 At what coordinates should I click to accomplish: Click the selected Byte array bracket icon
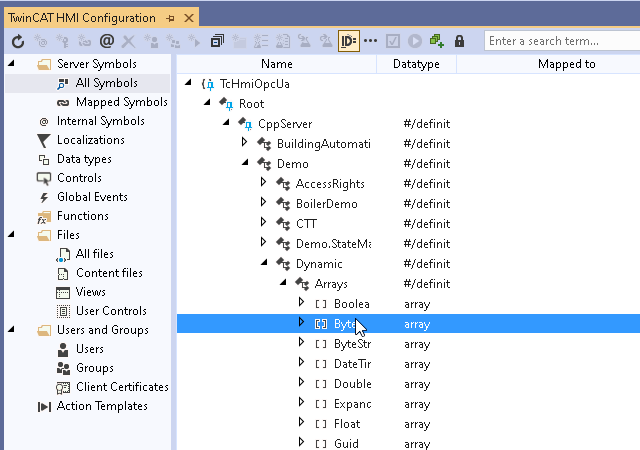[321, 324]
